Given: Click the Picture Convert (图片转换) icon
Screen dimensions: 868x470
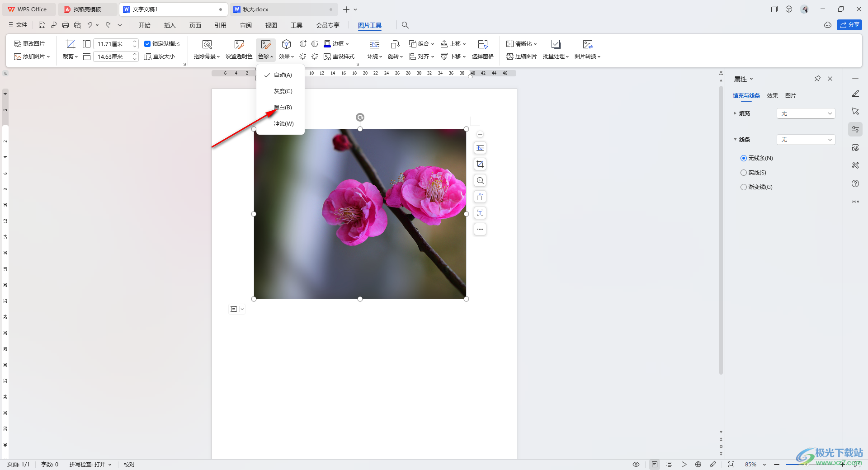Looking at the screenshot, I should (588, 44).
